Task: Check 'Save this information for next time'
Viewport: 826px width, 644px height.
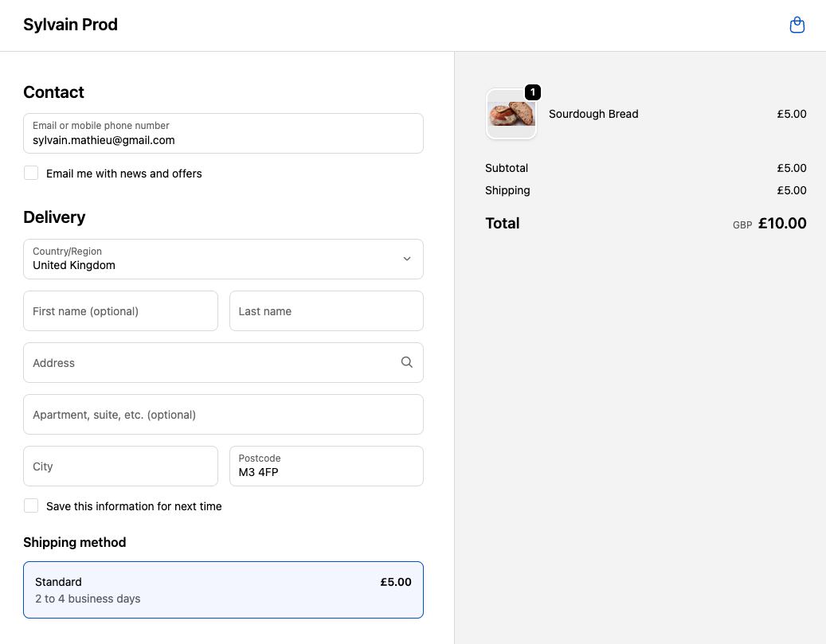Action: (x=31, y=505)
